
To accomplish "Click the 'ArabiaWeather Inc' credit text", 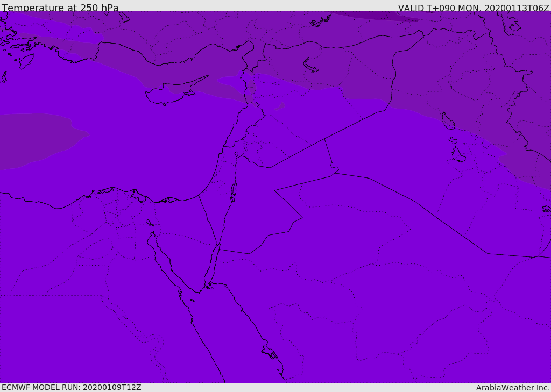I will coord(512,388).
